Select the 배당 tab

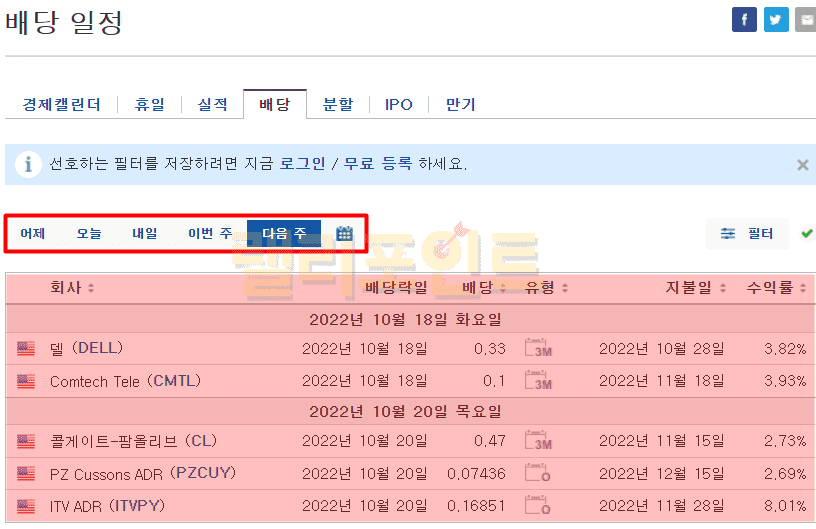pyautogui.click(x=275, y=105)
